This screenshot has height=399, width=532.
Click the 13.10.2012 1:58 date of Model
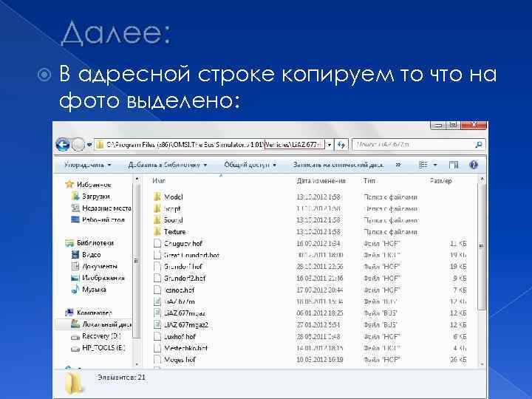pyautogui.click(x=318, y=197)
